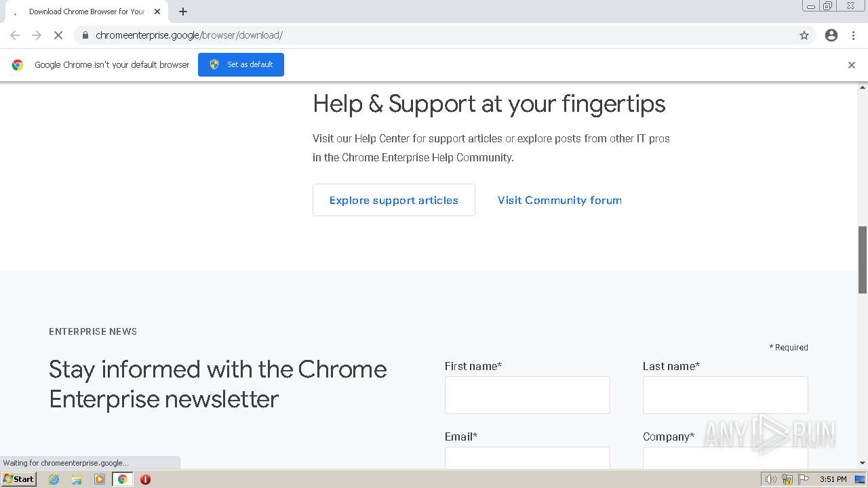868x488 pixels.
Task: Click scrollbar down arrow
Action: pos(863,464)
